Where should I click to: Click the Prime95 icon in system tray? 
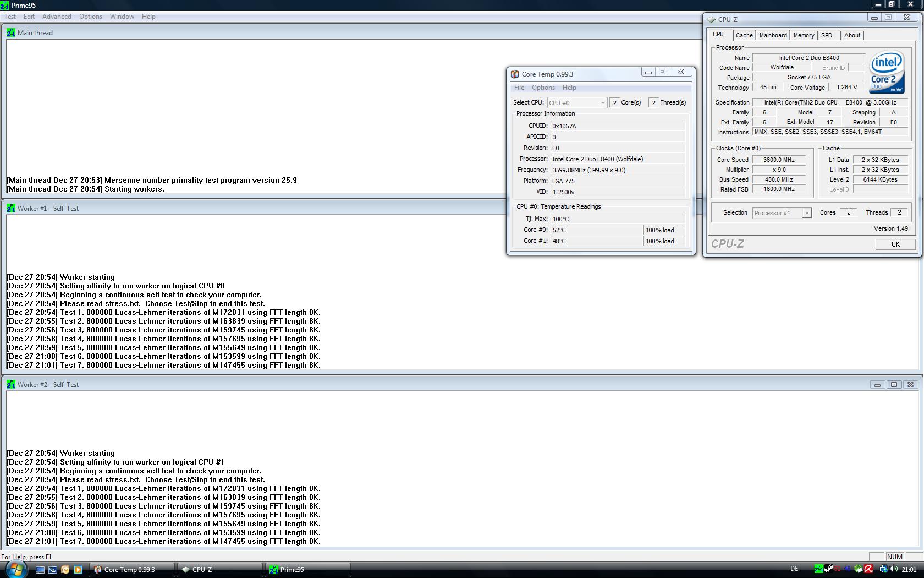(x=819, y=569)
